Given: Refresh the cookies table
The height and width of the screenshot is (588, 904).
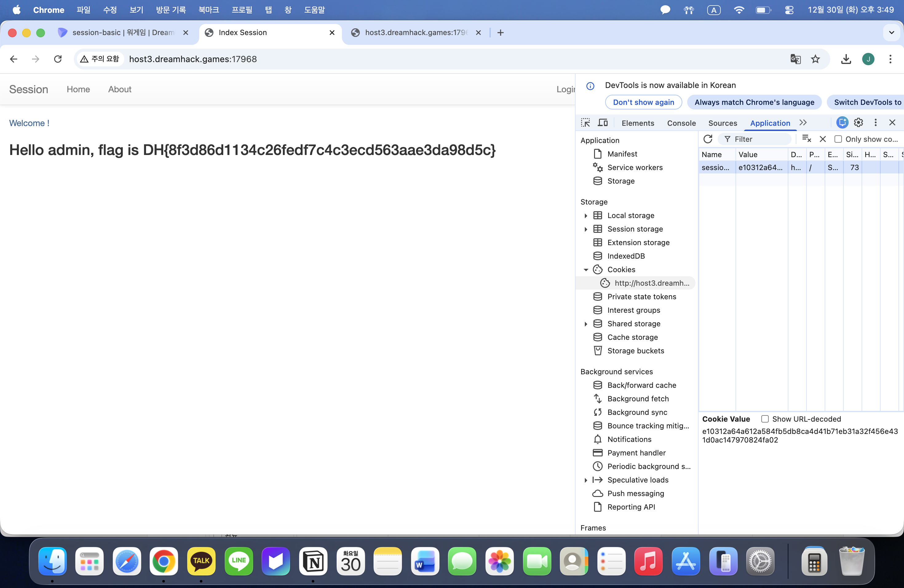Looking at the screenshot, I should pos(708,139).
